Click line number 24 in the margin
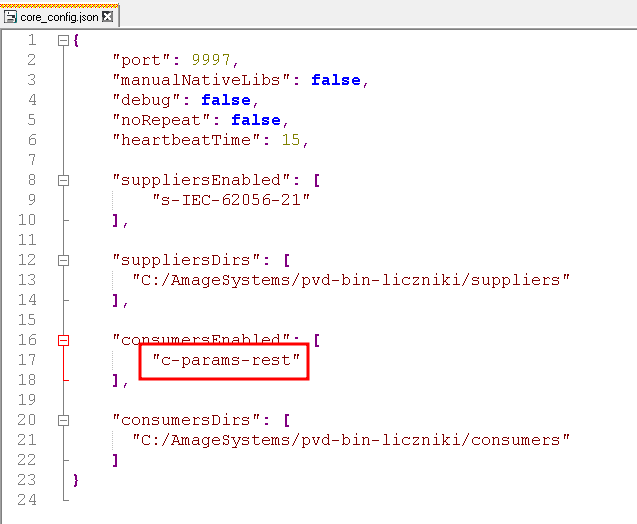 point(27,500)
